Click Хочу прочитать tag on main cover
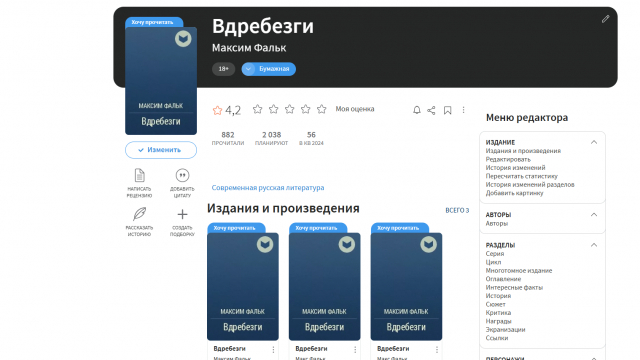This screenshot has height=360, width=640. pos(154,22)
